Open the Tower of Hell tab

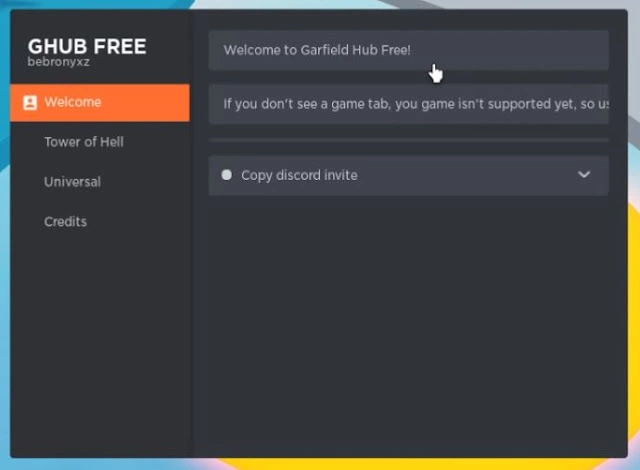pos(84,142)
